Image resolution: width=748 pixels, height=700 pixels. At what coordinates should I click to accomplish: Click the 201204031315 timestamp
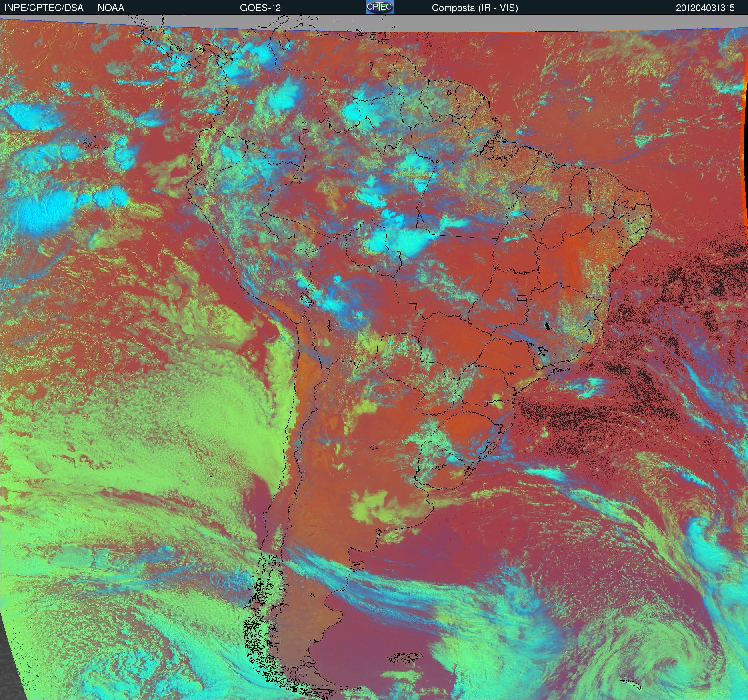pyautogui.click(x=705, y=8)
